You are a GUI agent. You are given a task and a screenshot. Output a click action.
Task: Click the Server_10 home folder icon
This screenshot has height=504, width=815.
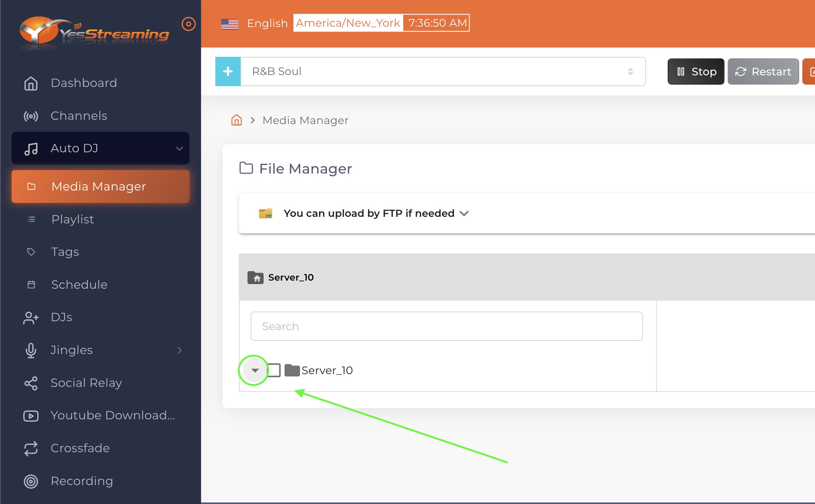click(256, 278)
